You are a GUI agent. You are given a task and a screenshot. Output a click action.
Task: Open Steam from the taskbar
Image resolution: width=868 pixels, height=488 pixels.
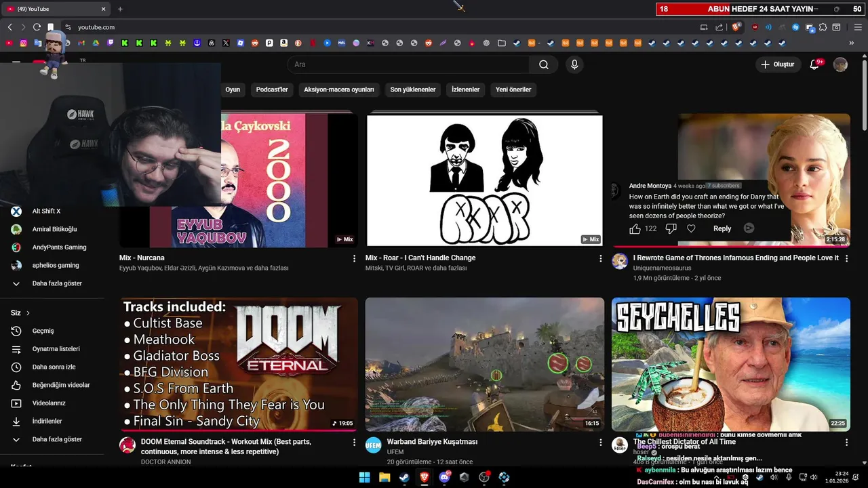(404, 477)
